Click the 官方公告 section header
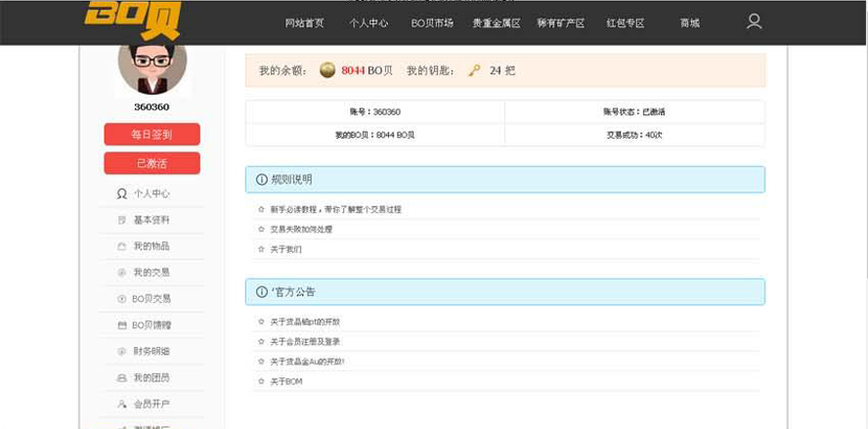 (x=504, y=292)
